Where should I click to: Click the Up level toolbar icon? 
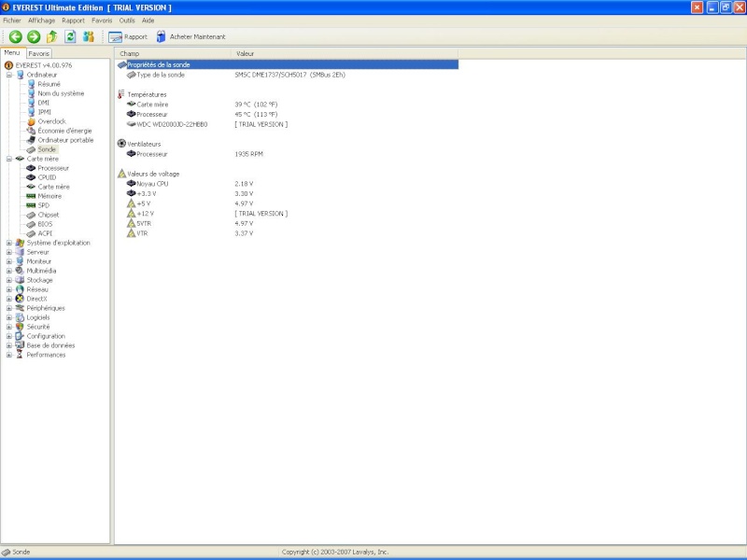pyautogui.click(x=52, y=36)
